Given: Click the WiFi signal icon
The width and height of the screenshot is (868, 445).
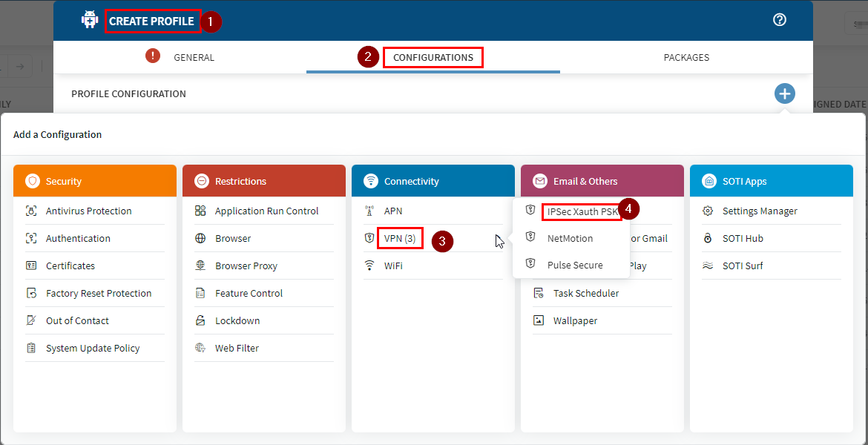Looking at the screenshot, I should coord(369,266).
